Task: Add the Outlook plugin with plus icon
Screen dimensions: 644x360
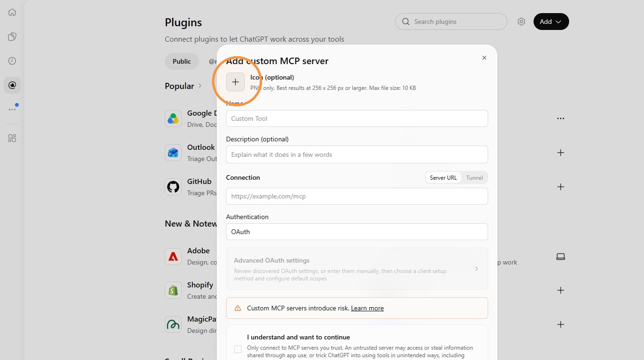Action: pyautogui.click(x=561, y=153)
